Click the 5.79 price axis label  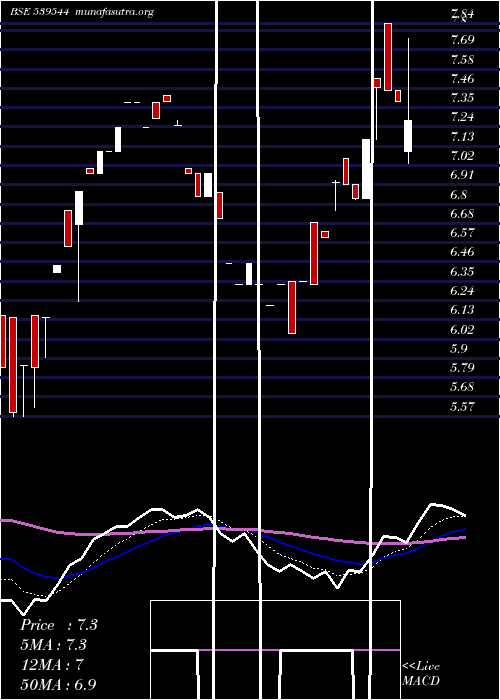[x=462, y=368]
